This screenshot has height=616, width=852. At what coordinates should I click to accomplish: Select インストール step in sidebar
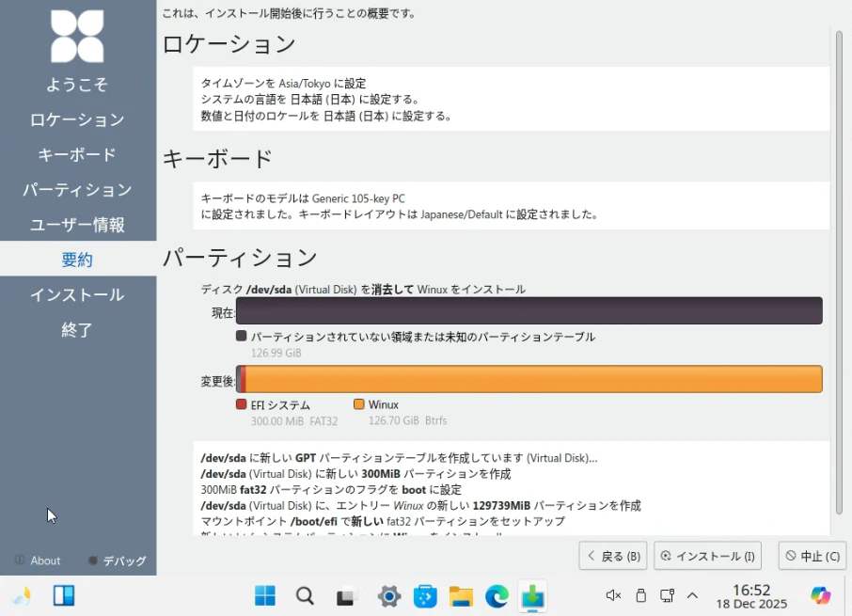coord(77,295)
